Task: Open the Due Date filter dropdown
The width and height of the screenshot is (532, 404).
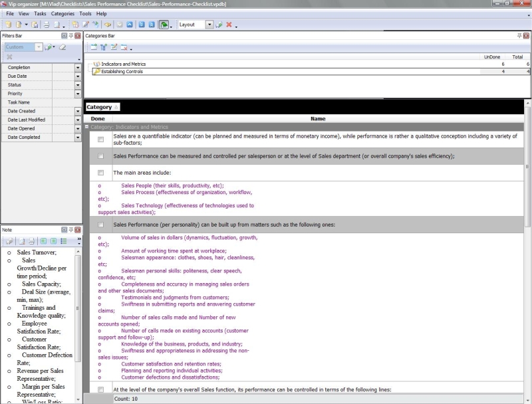Action: click(x=77, y=76)
